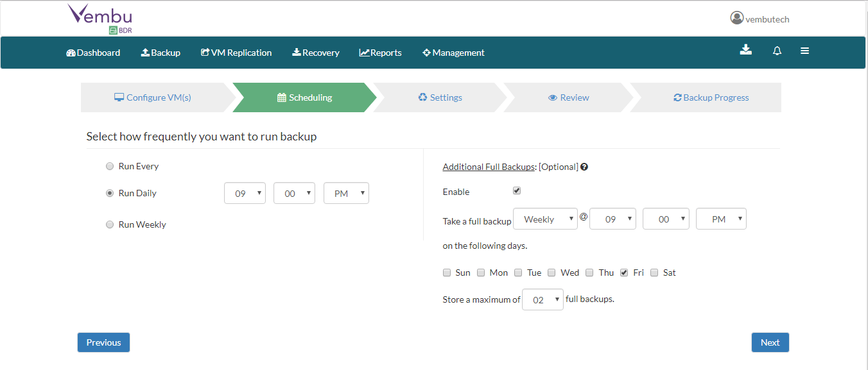Image resolution: width=868 pixels, height=370 pixels.
Task: Click the Run Weekly label text
Action: click(x=143, y=224)
